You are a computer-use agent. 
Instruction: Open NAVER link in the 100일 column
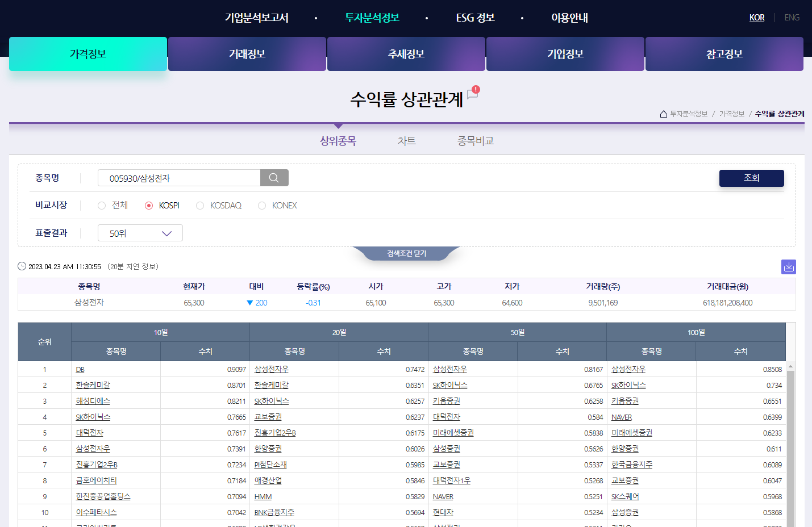click(x=622, y=417)
